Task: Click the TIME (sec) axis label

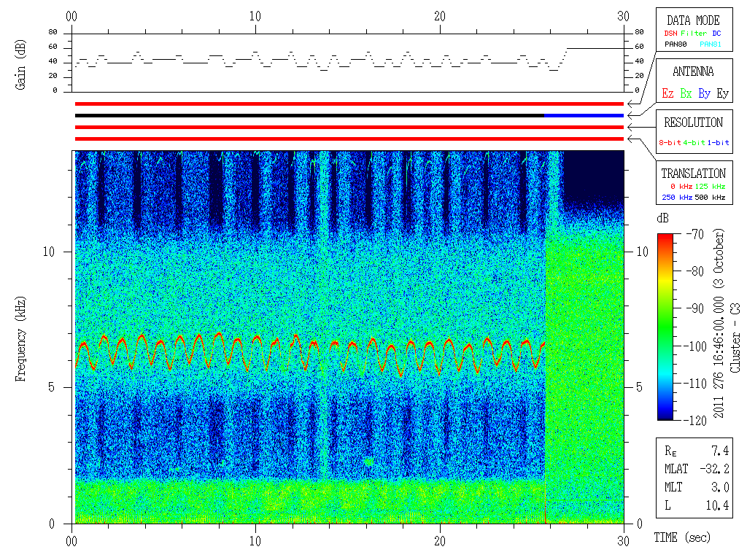Action: (682, 537)
